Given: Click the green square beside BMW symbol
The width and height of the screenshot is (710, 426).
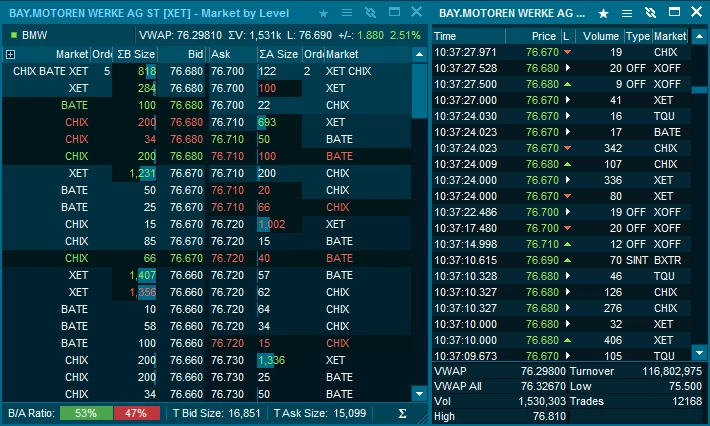Looking at the screenshot, I should [x=14, y=35].
